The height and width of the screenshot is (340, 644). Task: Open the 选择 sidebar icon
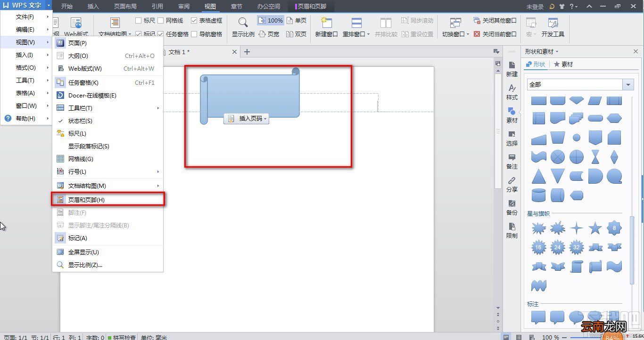click(512, 138)
